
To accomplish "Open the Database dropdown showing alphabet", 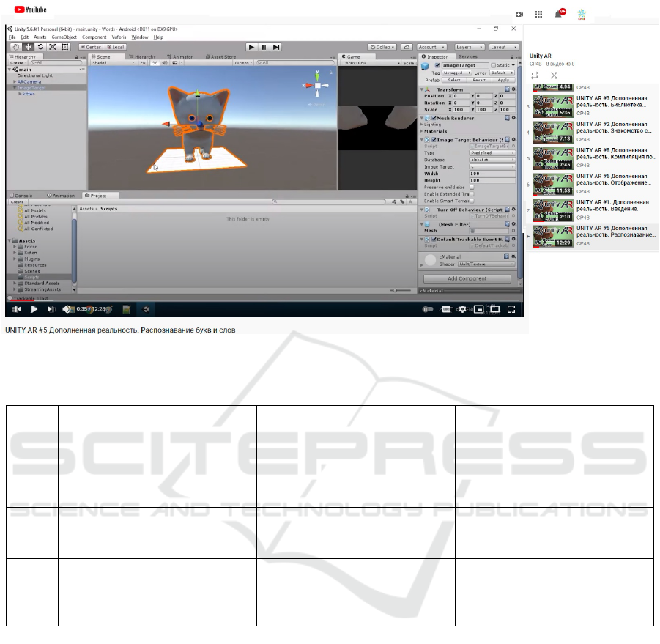I will pyautogui.click(x=492, y=160).
